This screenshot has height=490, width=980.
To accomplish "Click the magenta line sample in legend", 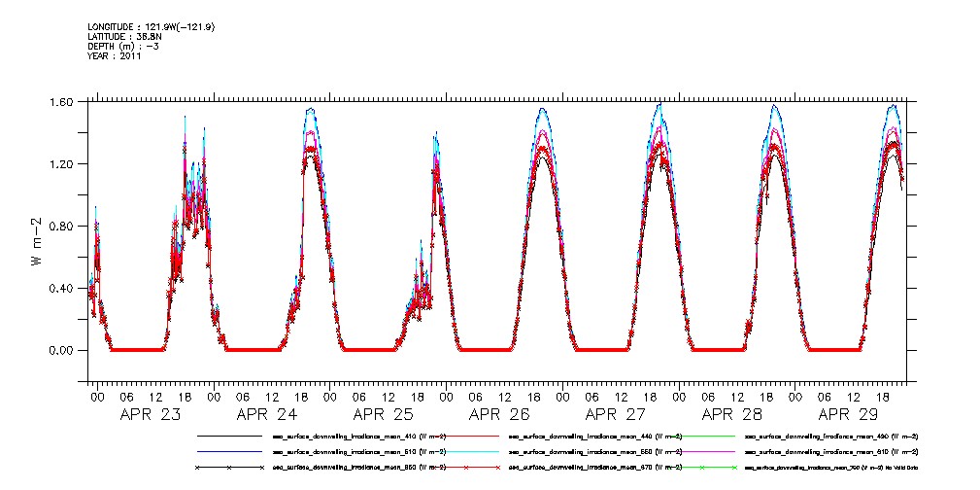I will (702, 451).
